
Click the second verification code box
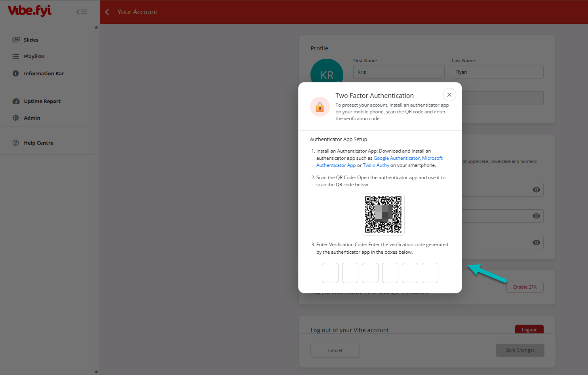tap(350, 273)
